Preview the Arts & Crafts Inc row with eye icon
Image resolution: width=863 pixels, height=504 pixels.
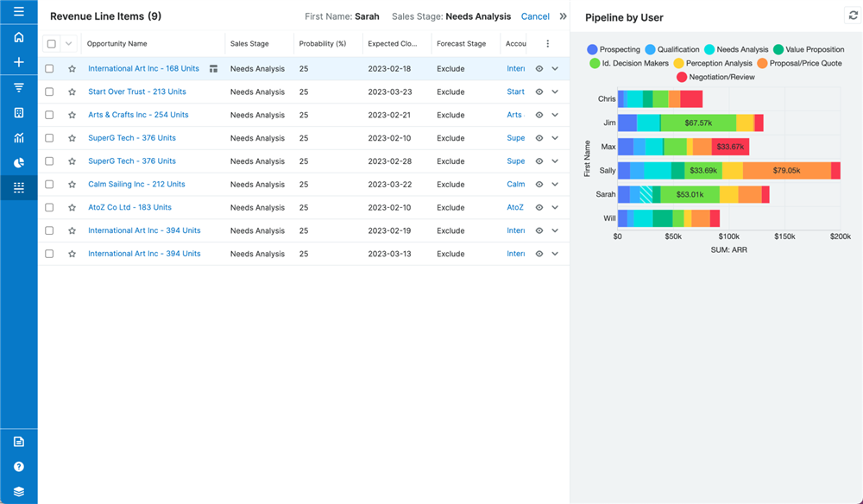(539, 115)
